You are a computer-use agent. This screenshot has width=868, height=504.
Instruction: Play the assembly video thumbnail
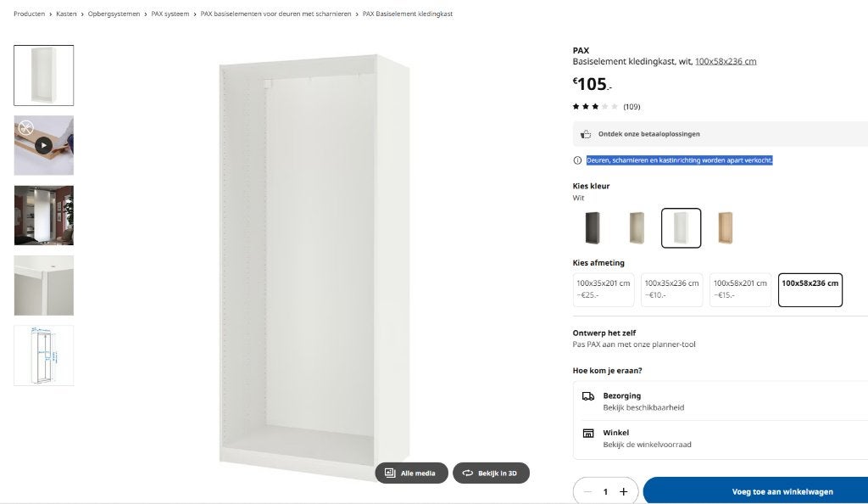click(x=44, y=145)
